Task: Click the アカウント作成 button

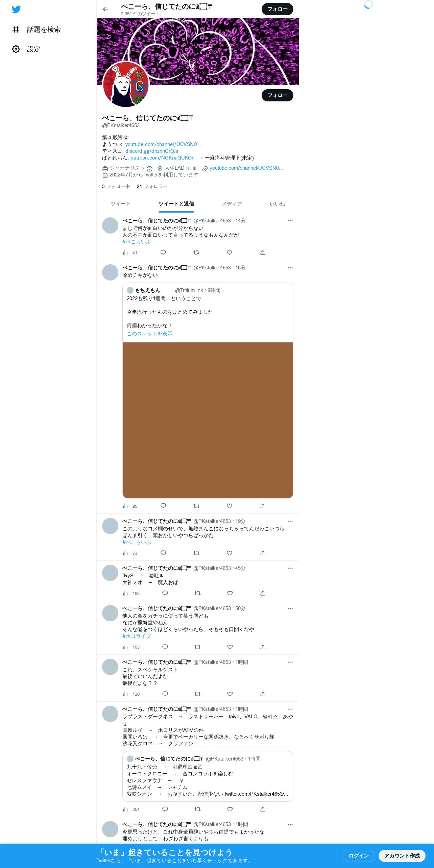Action: (x=402, y=855)
